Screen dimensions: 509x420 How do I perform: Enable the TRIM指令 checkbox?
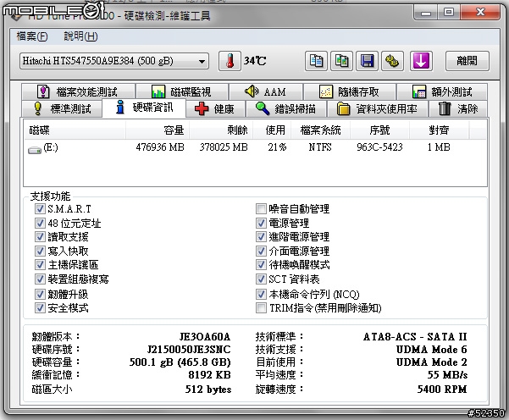(x=261, y=307)
